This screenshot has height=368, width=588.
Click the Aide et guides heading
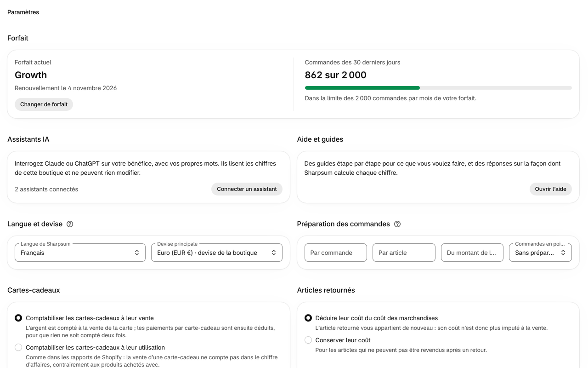(x=320, y=139)
